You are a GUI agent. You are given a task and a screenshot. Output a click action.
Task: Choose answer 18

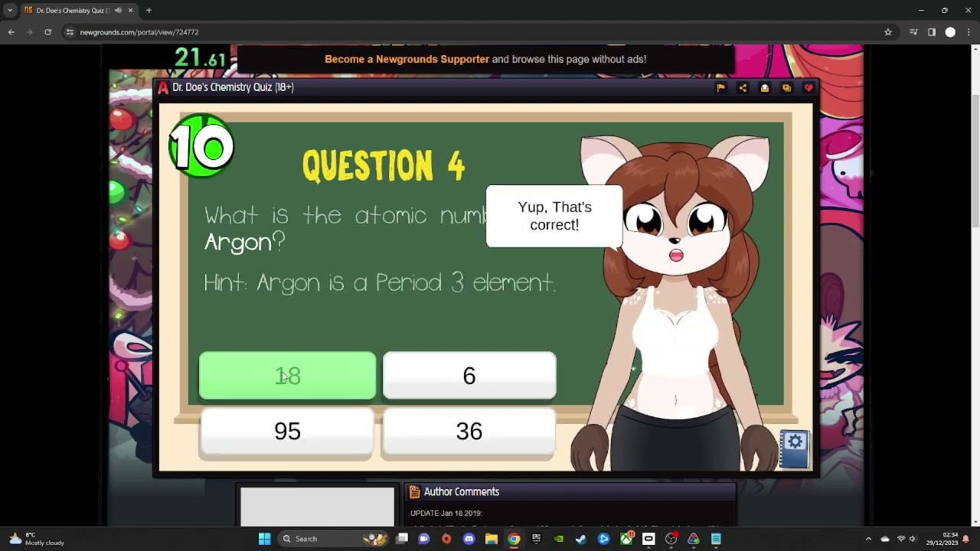pyautogui.click(x=287, y=376)
